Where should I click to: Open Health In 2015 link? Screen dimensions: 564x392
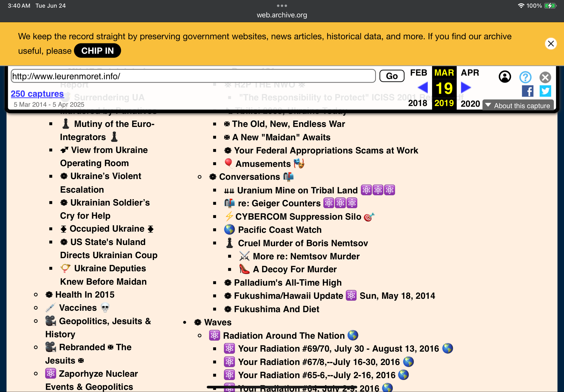(80, 294)
